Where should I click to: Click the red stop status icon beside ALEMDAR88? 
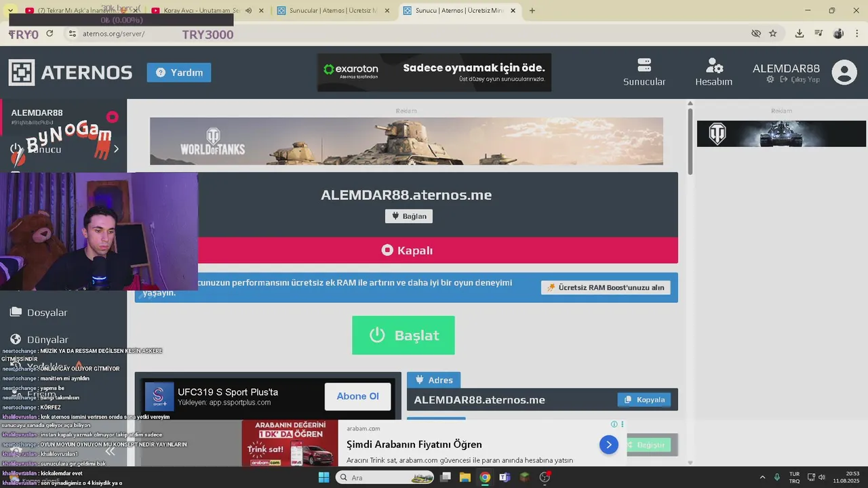pos(113,117)
